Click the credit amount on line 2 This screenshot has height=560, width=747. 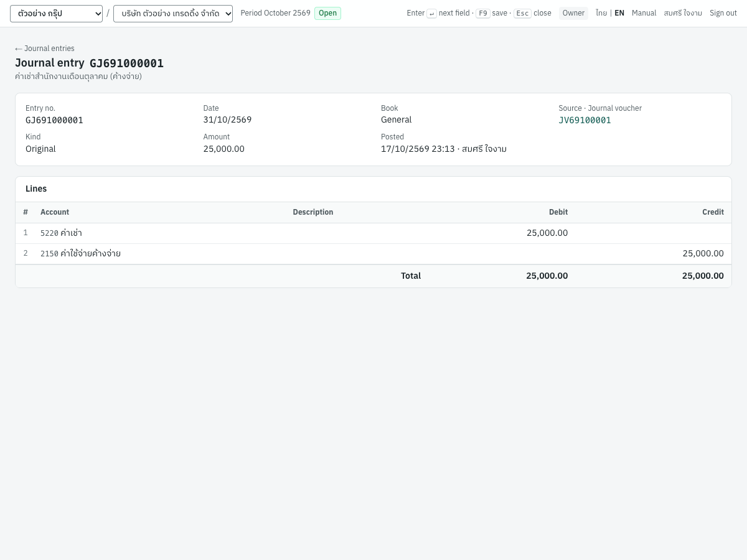point(703,253)
